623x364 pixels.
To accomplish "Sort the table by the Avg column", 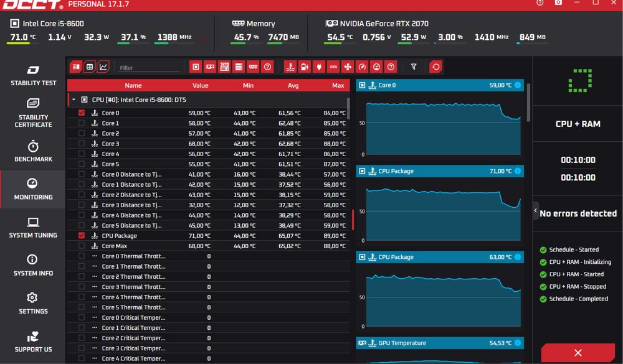I will pyautogui.click(x=293, y=85).
